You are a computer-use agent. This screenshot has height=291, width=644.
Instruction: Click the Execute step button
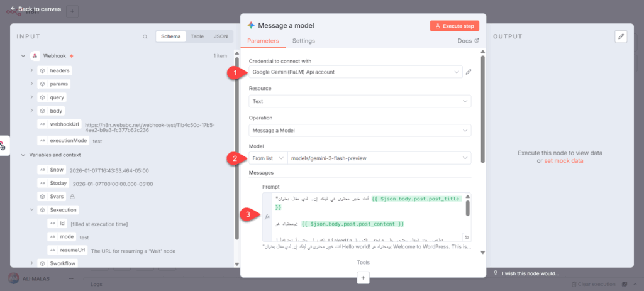coord(454,26)
